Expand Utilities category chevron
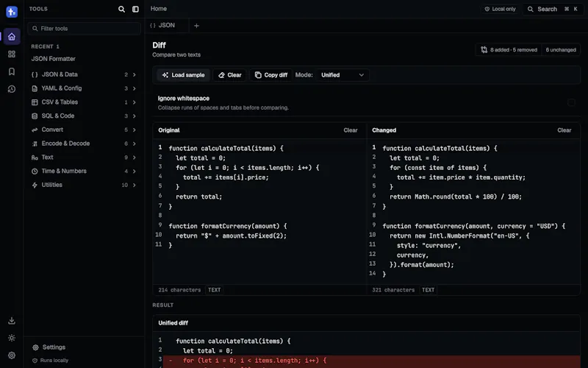The height and width of the screenshot is (368, 588). (135, 185)
